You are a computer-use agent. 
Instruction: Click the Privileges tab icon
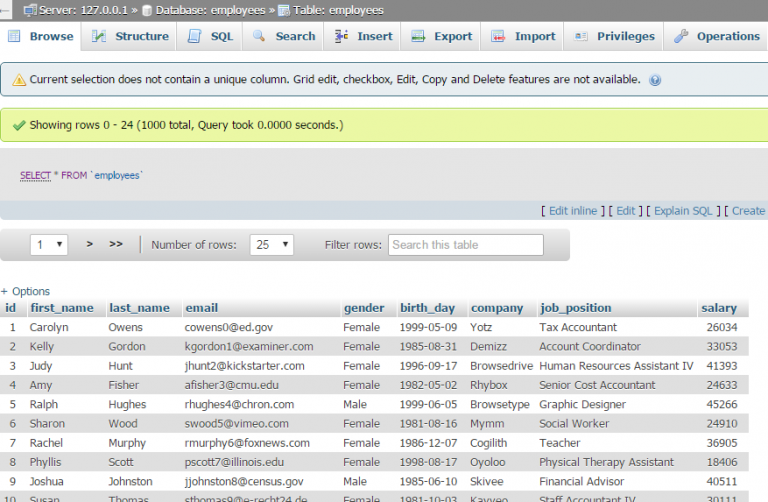580,36
